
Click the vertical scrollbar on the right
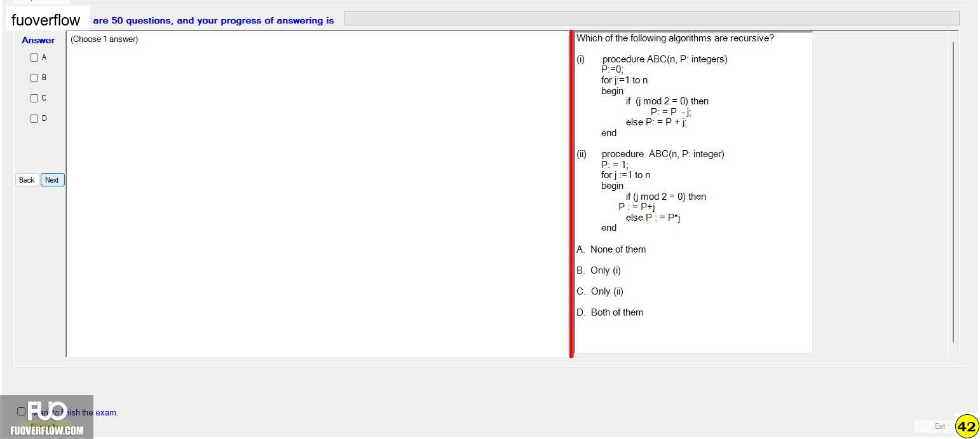(x=953, y=191)
